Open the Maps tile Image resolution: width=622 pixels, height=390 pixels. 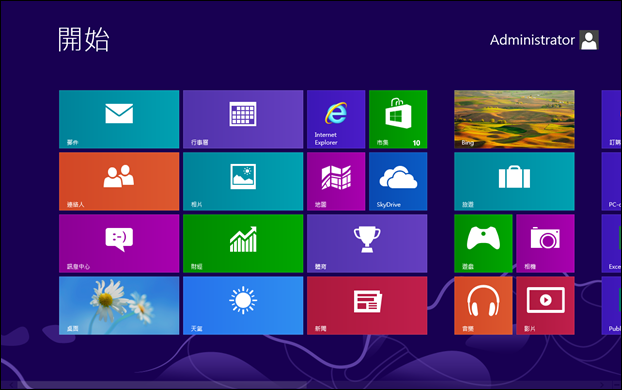[x=336, y=181]
